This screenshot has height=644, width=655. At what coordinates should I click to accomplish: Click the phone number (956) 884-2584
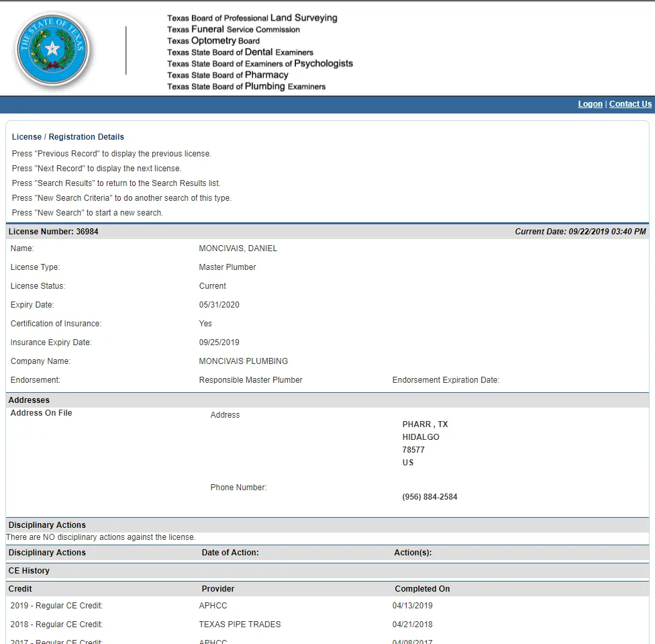430,497
